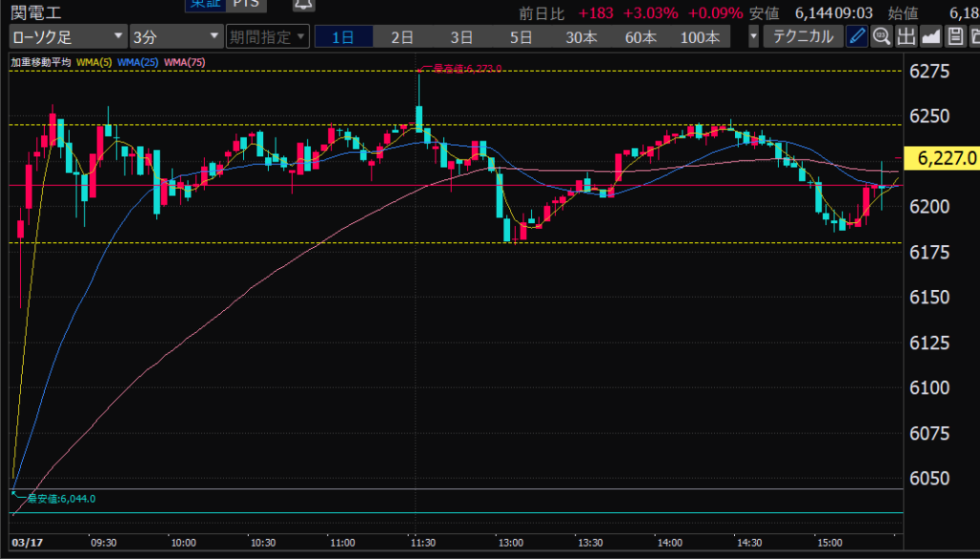Click the 出 volume display icon
Image resolution: width=980 pixels, height=559 pixels.
pos(905,37)
